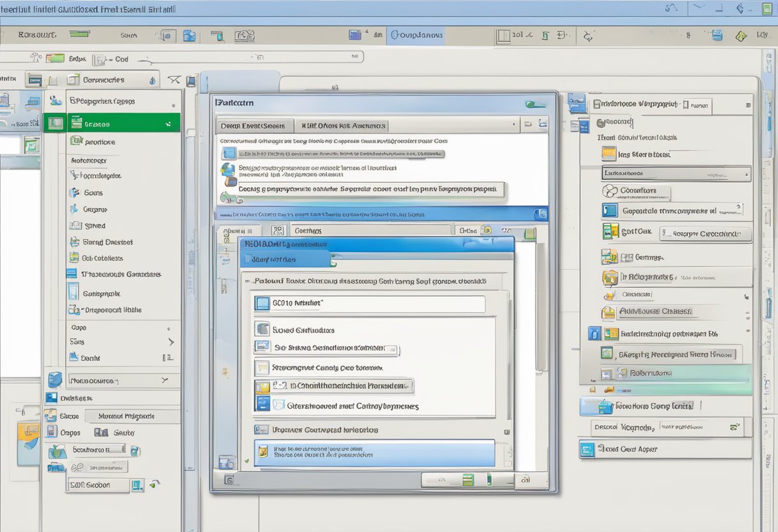Click the green diamond icon at top right
This screenshot has height=532, width=778.
click(x=741, y=36)
